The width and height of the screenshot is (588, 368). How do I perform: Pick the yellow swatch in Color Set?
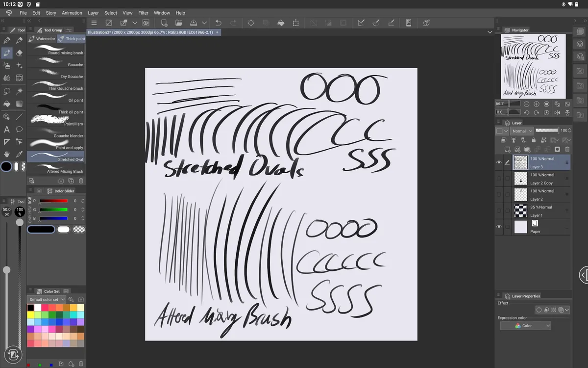31,315
